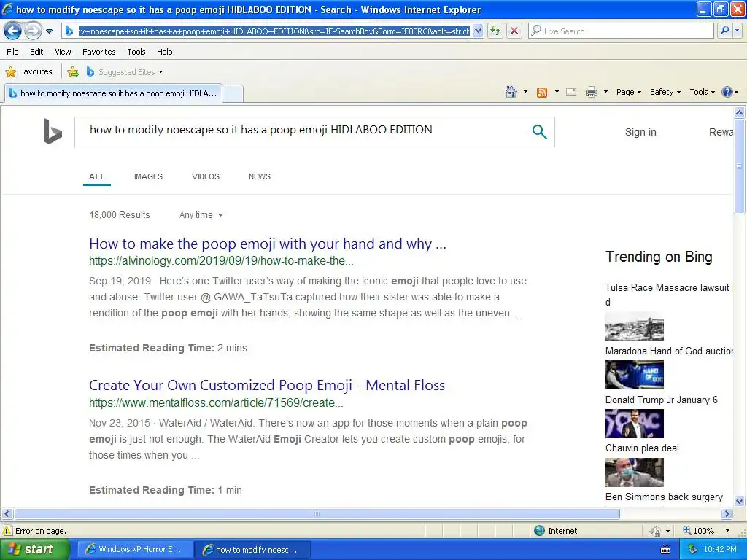This screenshot has height=560, width=747.
Task: Click the alvinology.com green URL
Action: coord(221,261)
